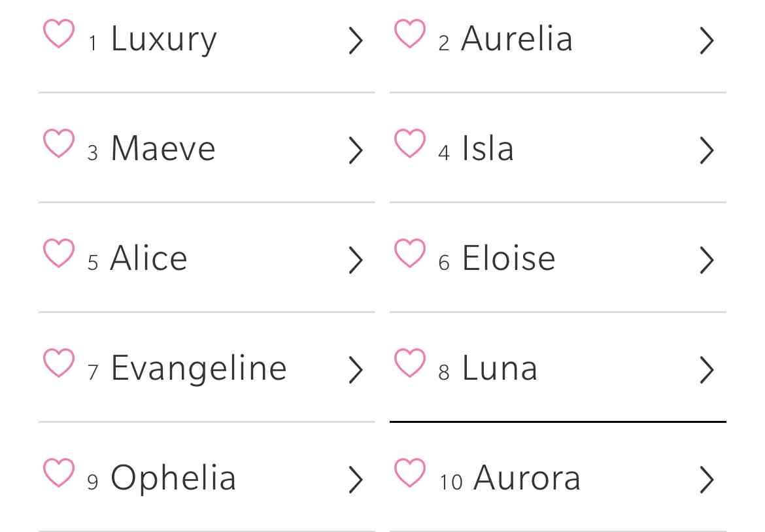Toggle the heart beside Isla

(410, 143)
